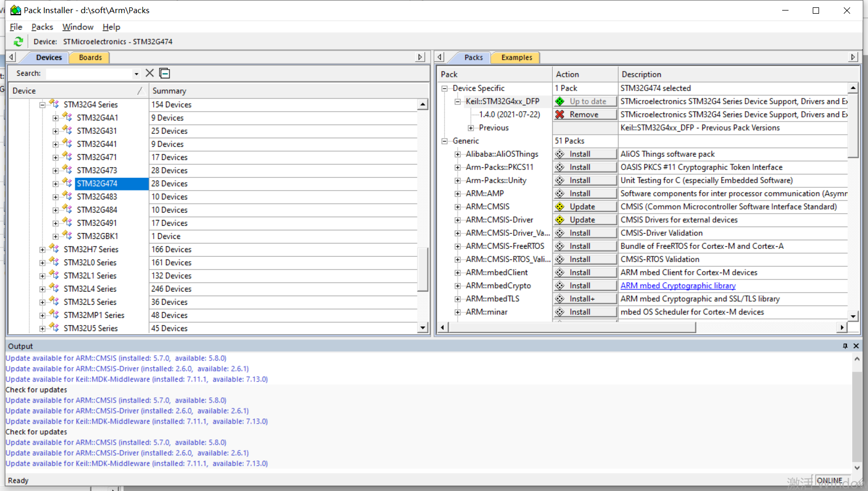Click the right arrow of the Packs tab strip
The width and height of the screenshot is (868, 491).
[x=853, y=57]
